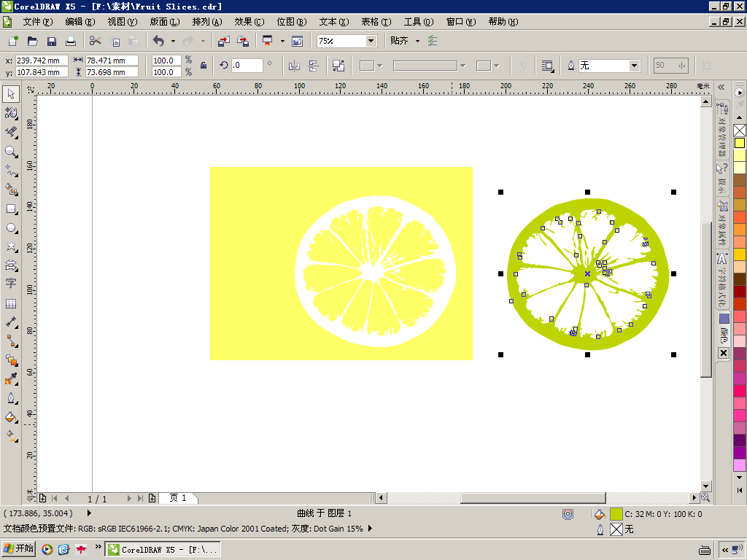Screen dimensions: 747x560
Task: Open a file with folder icon
Action: tap(32, 41)
